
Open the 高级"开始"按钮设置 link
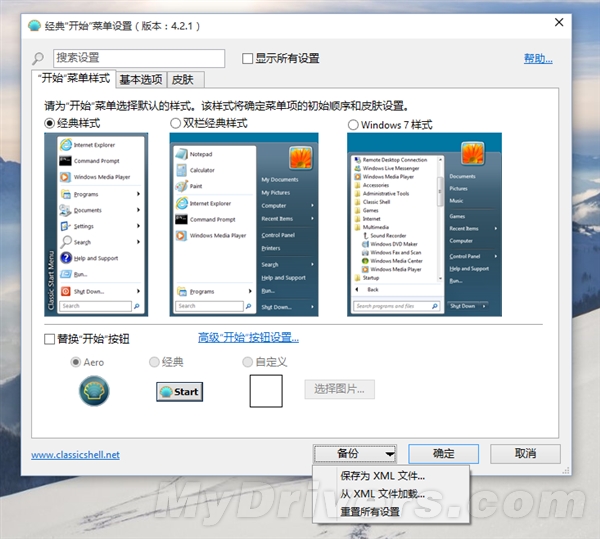[x=248, y=338]
